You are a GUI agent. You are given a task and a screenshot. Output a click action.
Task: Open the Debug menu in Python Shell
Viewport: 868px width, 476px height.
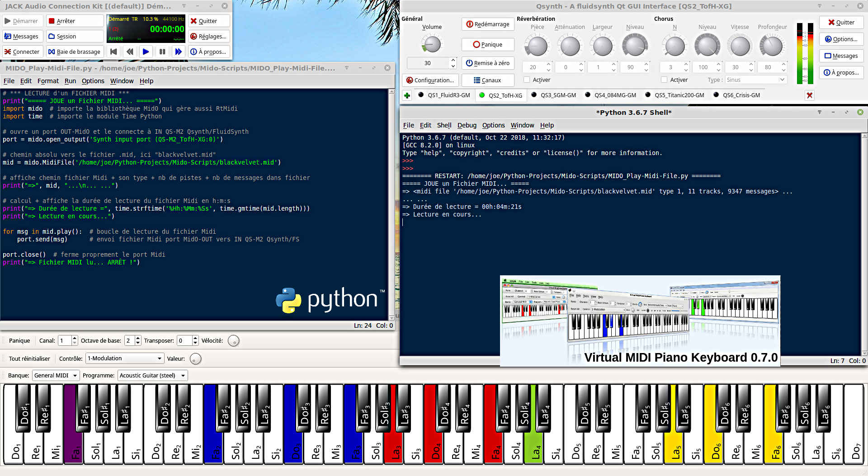[467, 125]
